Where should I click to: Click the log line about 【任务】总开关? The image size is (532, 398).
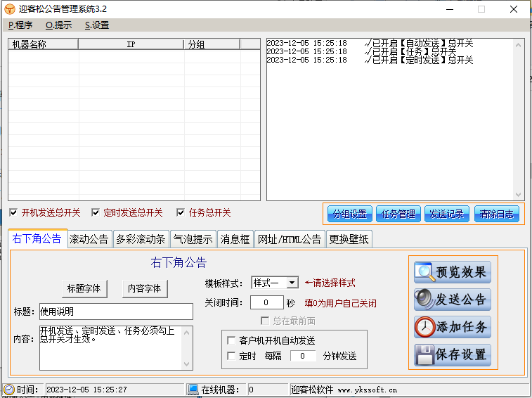(x=361, y=51)
